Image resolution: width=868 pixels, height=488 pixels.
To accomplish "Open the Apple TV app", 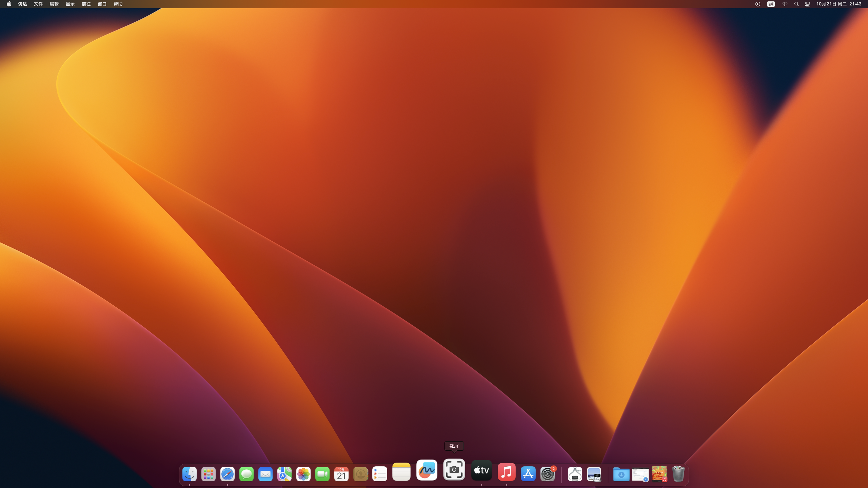I will click(x=481, y=470).
